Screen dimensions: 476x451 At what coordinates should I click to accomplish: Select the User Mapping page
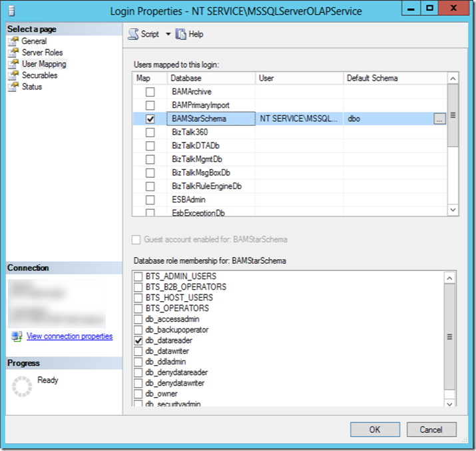(44, 64)
